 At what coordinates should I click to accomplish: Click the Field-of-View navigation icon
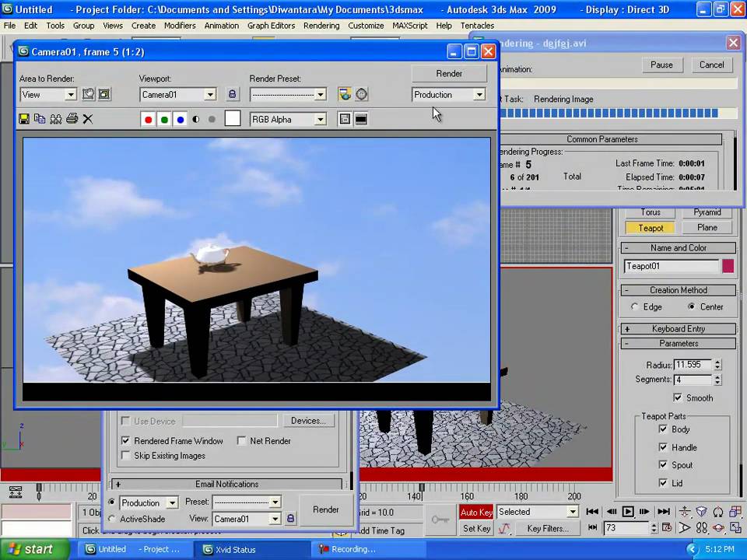[x=685, y=527]
